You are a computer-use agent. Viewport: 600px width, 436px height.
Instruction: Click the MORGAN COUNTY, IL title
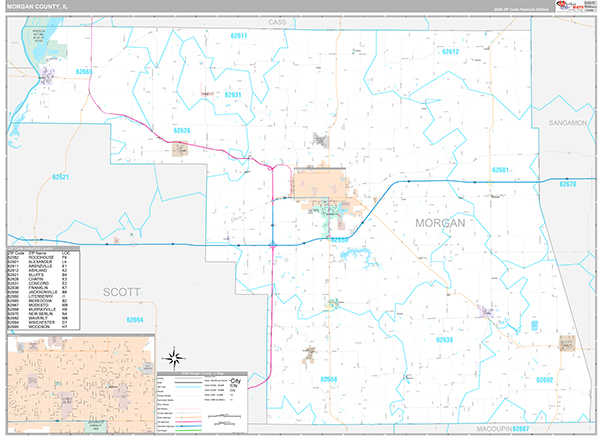point(38,7)
